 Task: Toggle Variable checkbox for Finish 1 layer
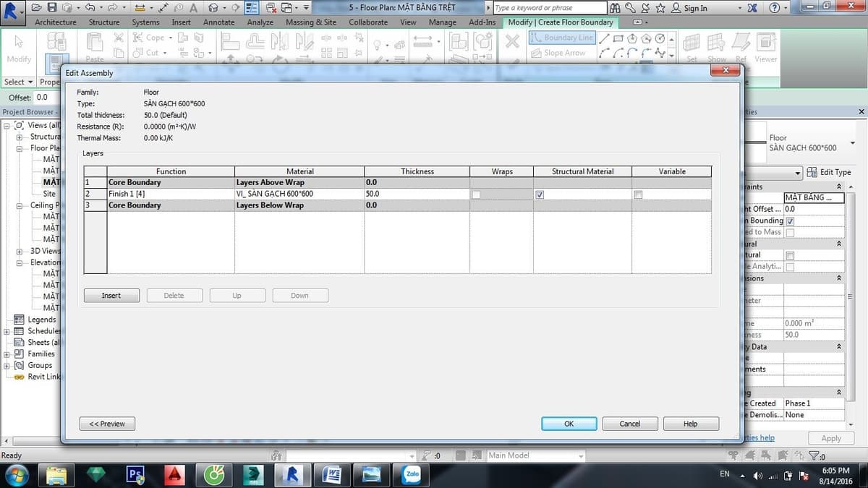coord(637,194)
